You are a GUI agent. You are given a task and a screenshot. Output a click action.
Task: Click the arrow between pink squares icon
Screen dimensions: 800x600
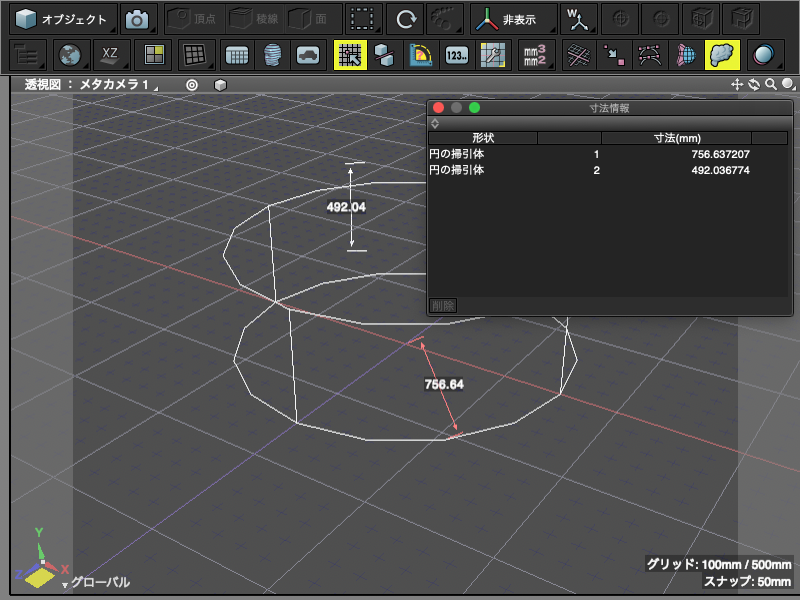click(614, 55)
